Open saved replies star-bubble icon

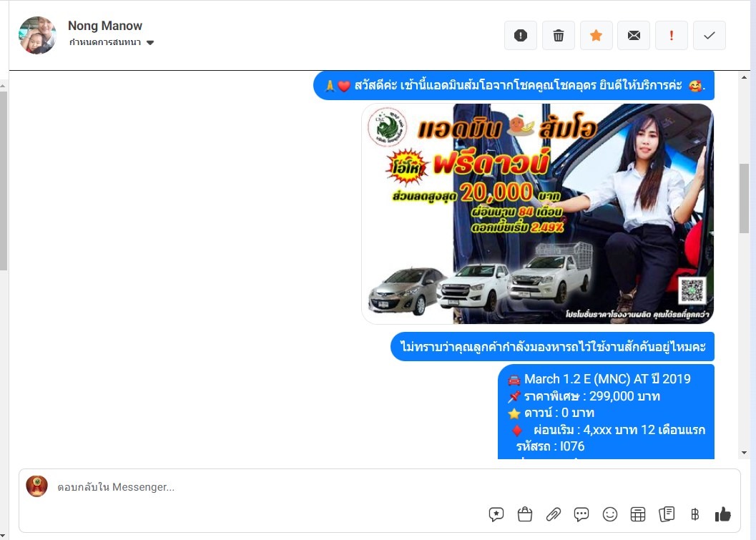point(496,514)
